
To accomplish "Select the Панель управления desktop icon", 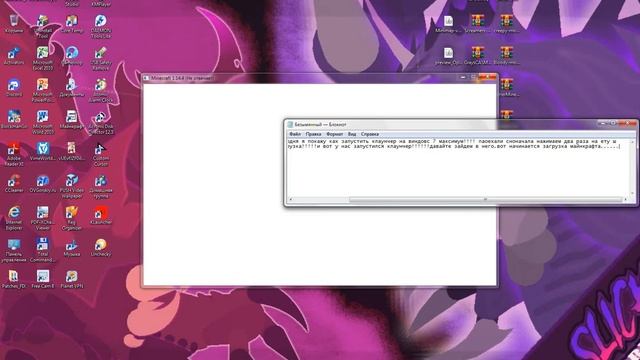I will point(13,250).
